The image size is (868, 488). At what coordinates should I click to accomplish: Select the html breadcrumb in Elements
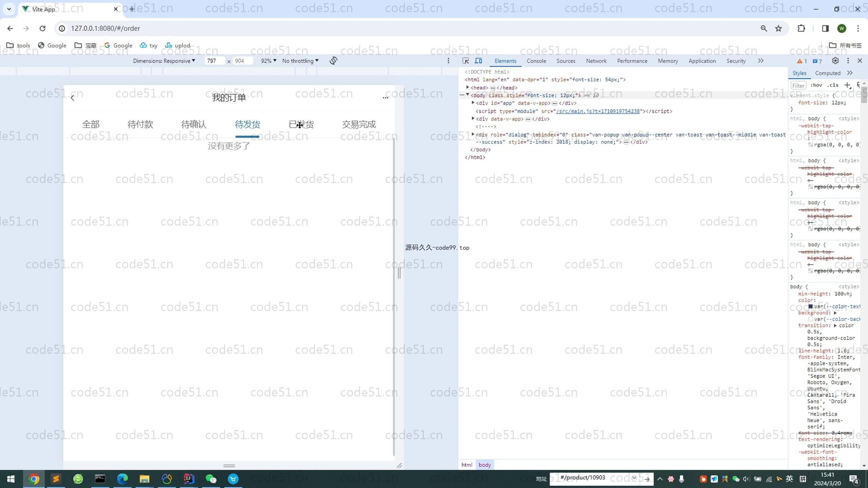[467, 465]
